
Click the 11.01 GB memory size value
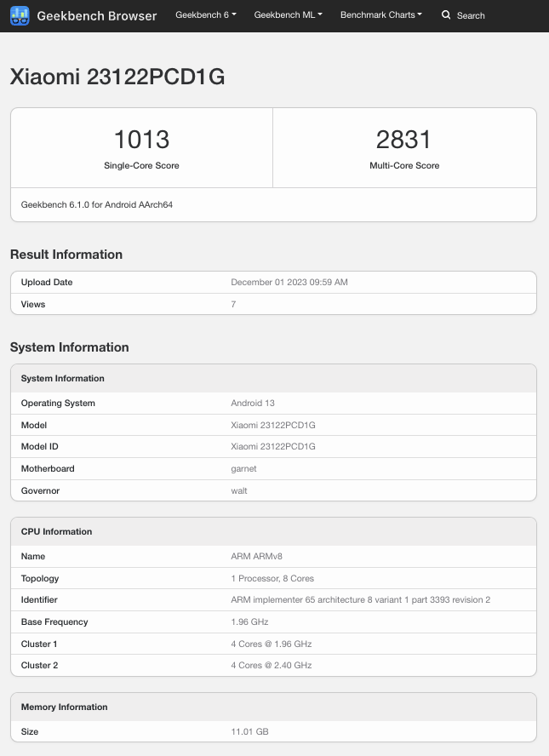point(249,732)
